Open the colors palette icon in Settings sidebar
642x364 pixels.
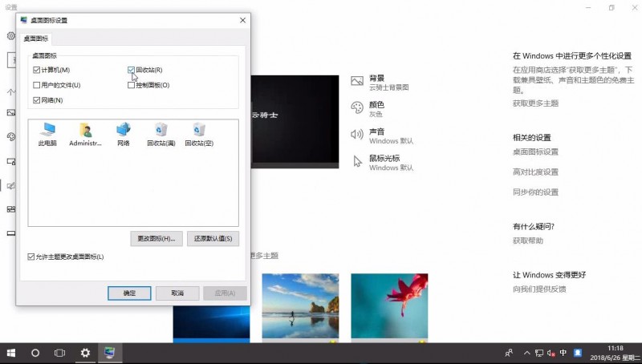point(11,136)
